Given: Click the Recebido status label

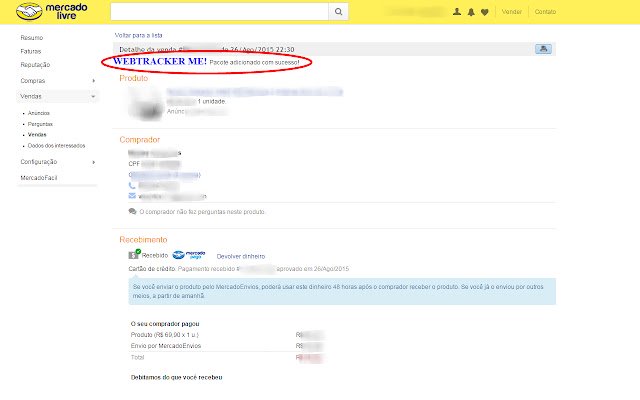Looking at the screenshot, I should tap(155, 256).
